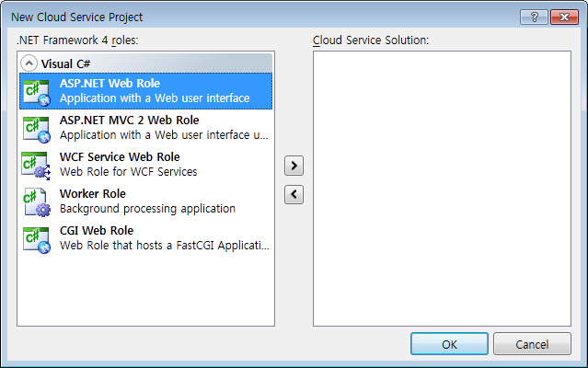Select ASP.NET MVC 2 Web Role entry
The image size is (588, 368).
click(146, 128)
